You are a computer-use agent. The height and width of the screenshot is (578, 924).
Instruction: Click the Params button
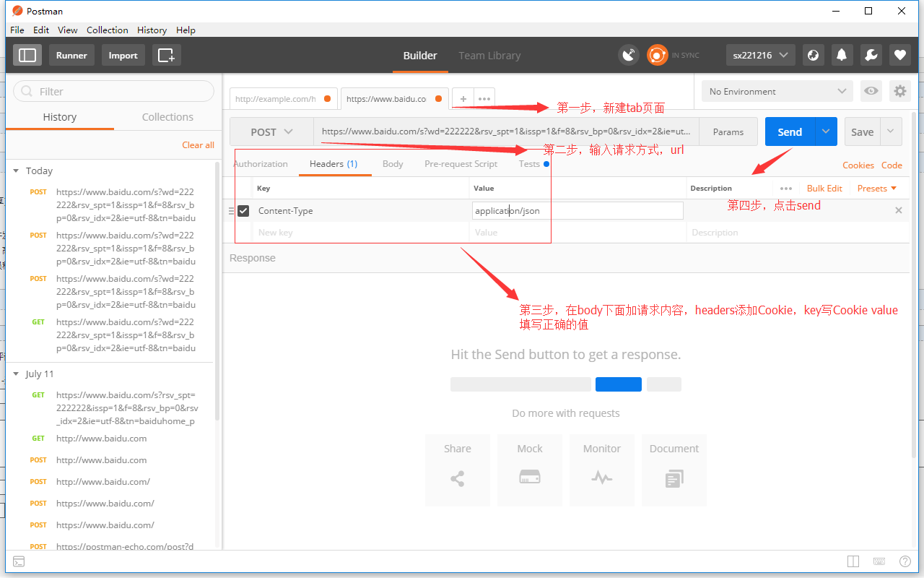click(728, 132)
